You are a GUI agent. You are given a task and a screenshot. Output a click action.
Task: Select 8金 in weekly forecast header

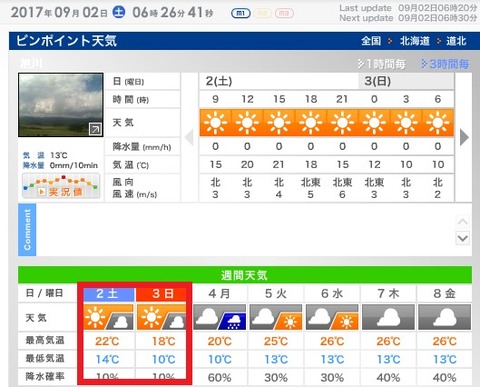point(445,294)
